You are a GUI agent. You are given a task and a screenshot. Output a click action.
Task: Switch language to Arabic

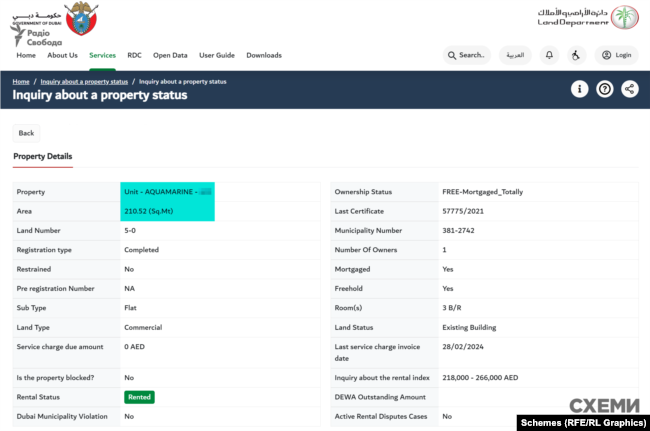(515, 55)
